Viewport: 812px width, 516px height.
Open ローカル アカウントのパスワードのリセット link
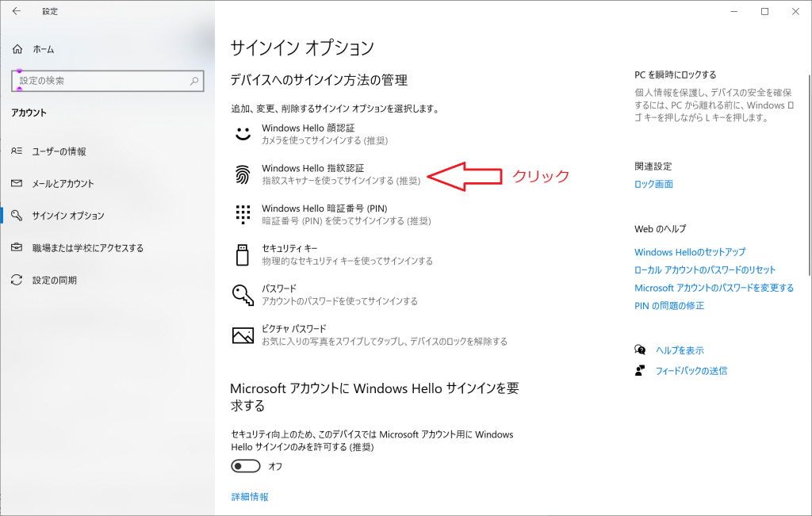(705, 269)
